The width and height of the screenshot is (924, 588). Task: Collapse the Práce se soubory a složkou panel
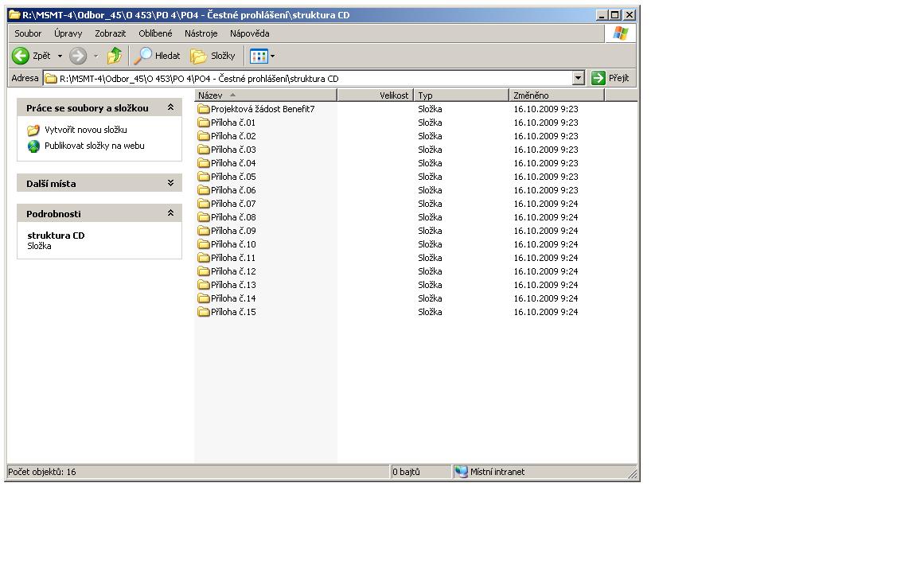170,107
